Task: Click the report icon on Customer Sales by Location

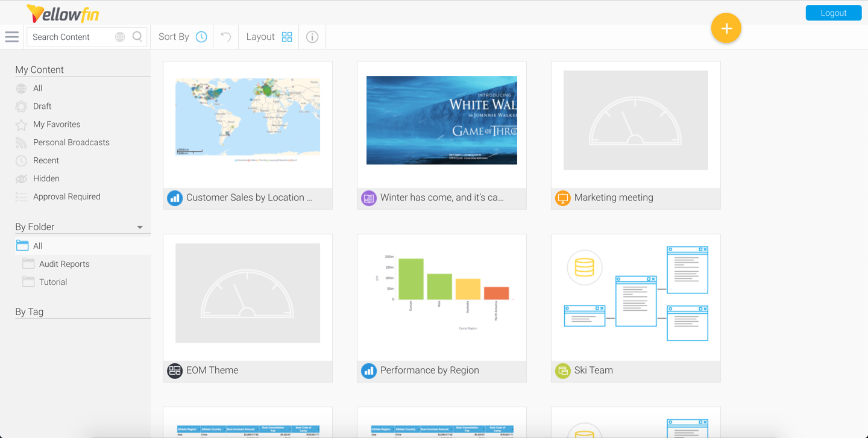Action: (175, 198)
